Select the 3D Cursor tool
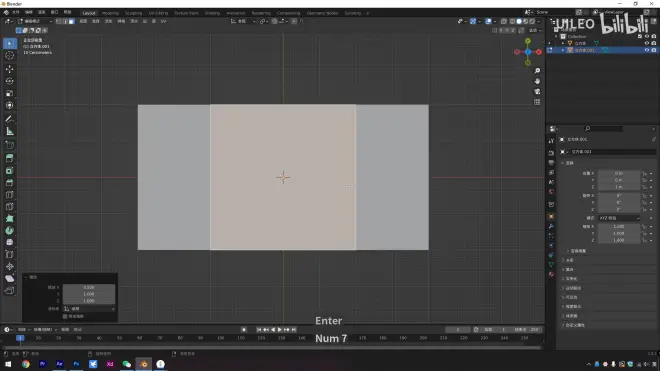The height and width of the screenshot is (371, 660). (10, 56)
